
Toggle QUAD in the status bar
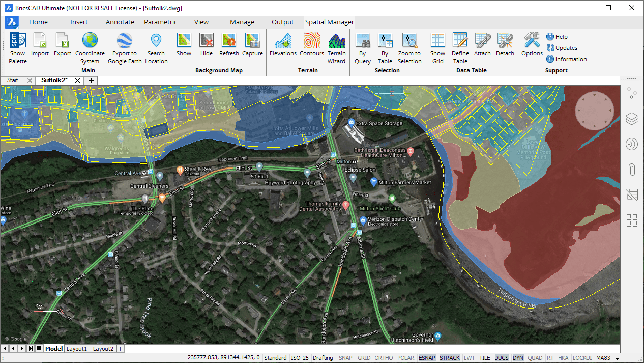pos(535,358)
